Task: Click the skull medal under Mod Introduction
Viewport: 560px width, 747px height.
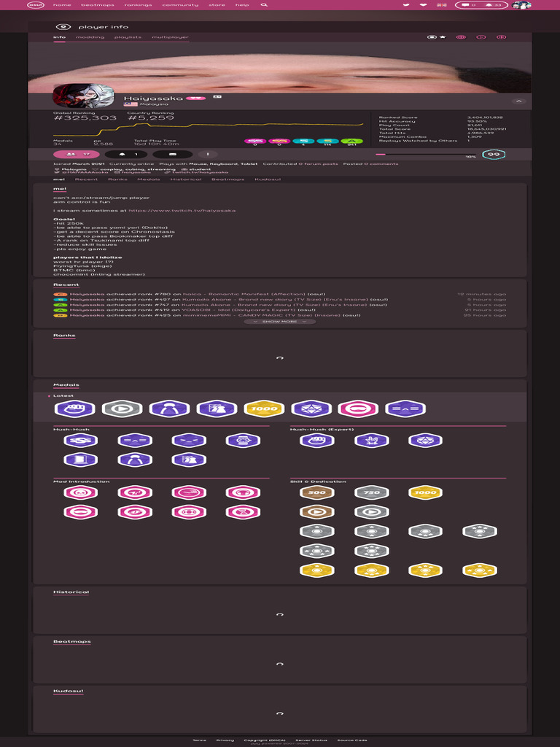Action: point(80,492)
